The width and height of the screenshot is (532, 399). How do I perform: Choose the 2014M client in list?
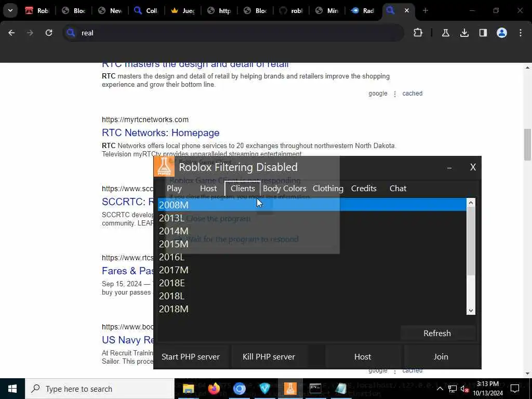[312, 231]
